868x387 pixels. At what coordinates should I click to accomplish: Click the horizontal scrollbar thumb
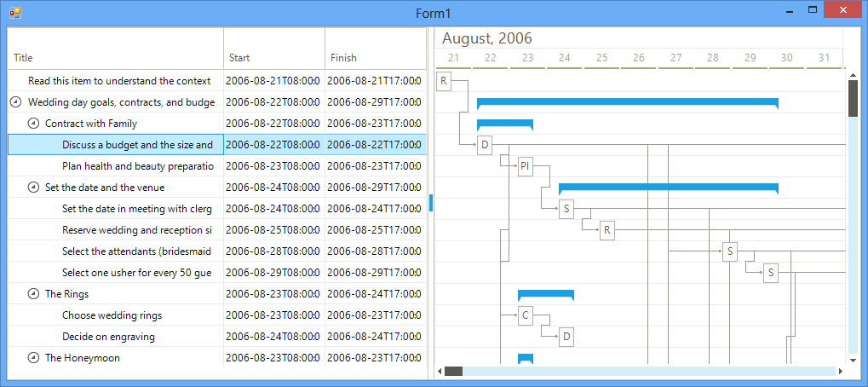pyautogui.click(x=453, y=371)
